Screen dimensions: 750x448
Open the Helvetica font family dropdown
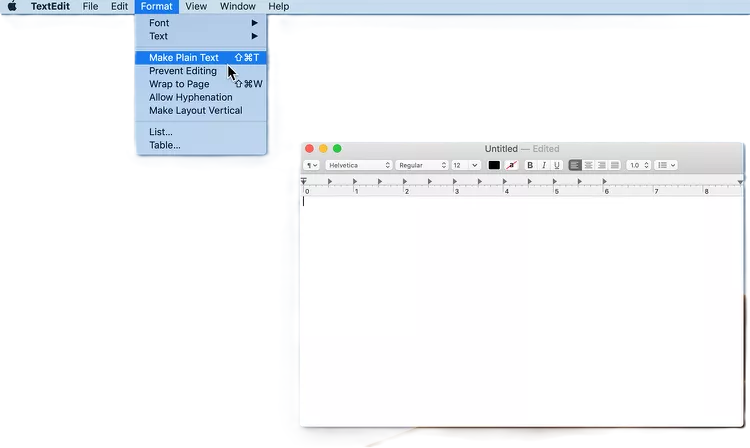(359, 165)
